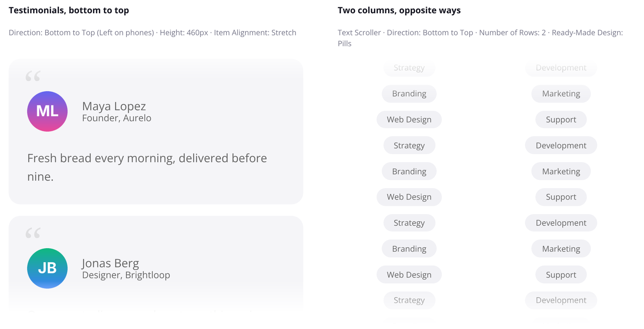Click the 'Founder, Aurelo' subtitle
644x329 pixels.
point(117,118)
